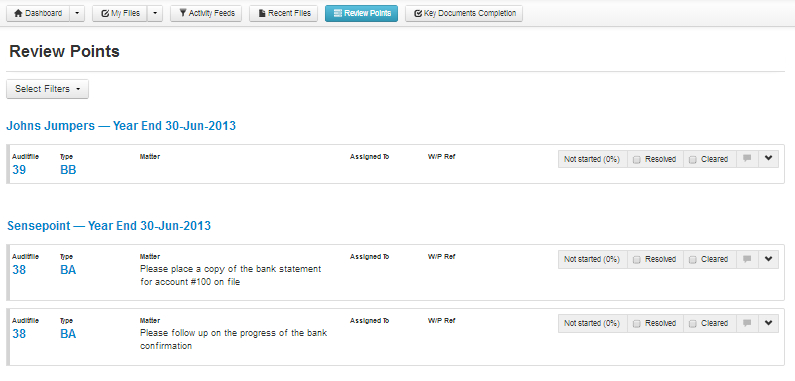Tick Cleared checkbox in bank confirmation row

click(693, 323)
